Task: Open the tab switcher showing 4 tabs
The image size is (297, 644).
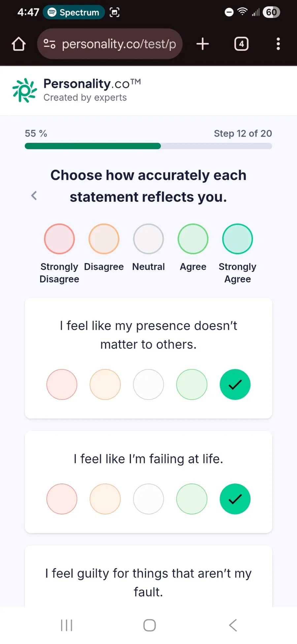Action: (241, 44)
